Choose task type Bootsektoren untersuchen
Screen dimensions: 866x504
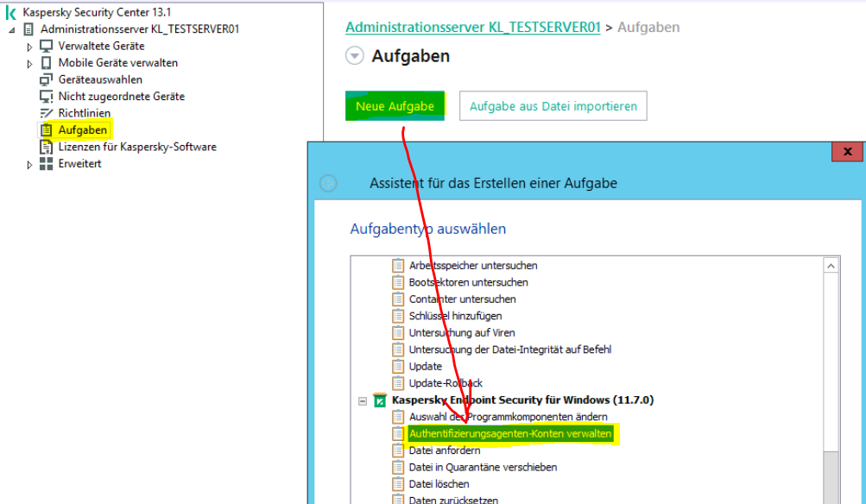[x=468, y=283]
